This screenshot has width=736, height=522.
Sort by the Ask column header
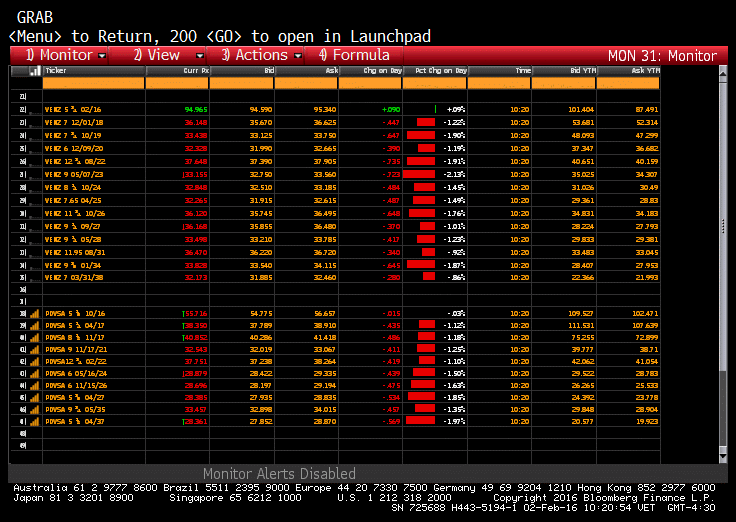click(306, 71)
